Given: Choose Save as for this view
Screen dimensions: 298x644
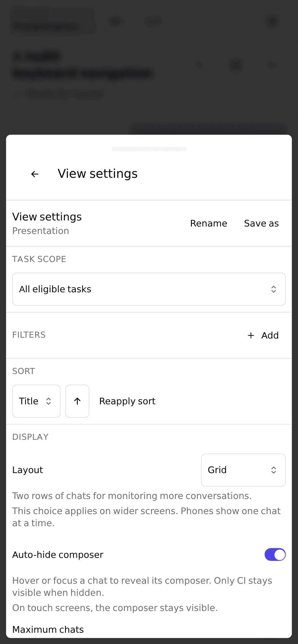Looking at the screenshot, I should [261, 223].
